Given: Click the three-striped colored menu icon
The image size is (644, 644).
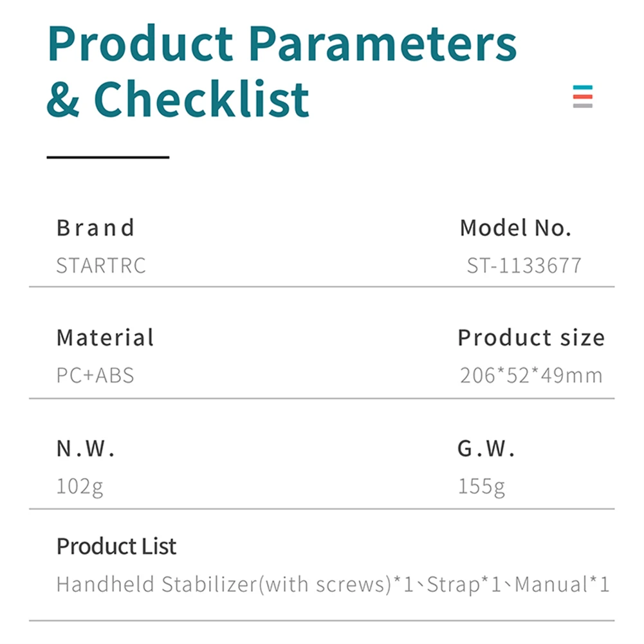Looking at the screenshot, I should (x=582, y=96).
